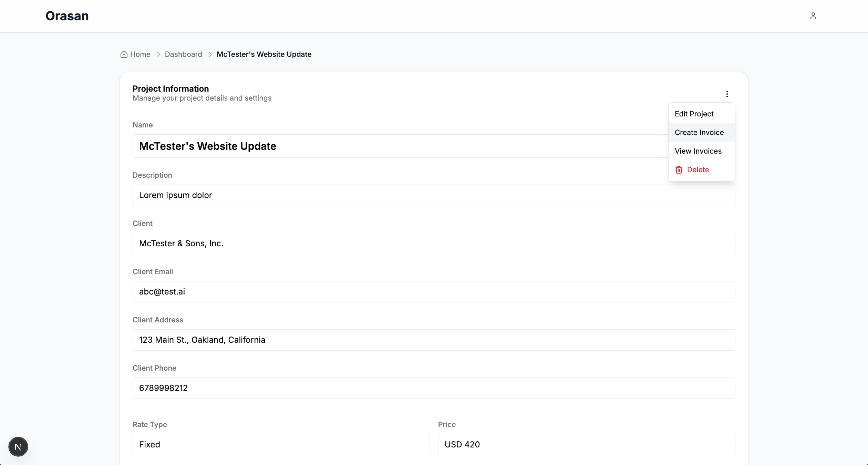Select View Invoices from menu
868x465 pixels.
click(698, 151)
